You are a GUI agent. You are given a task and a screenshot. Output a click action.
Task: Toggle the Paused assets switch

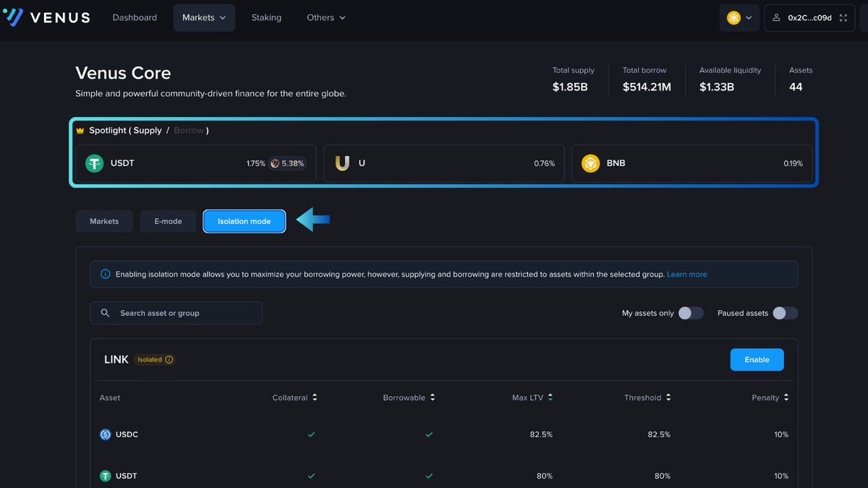pos(786,313)
